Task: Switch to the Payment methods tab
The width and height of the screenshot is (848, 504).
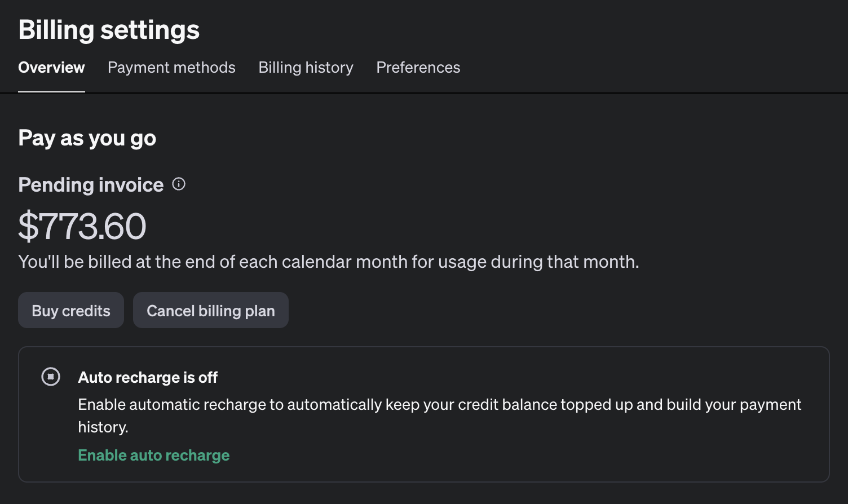Action: click(171, 68)
